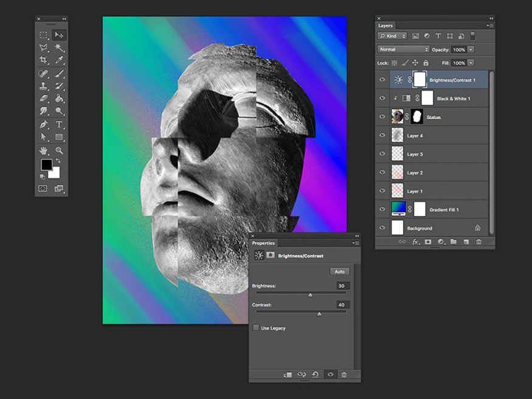Viewport: 532px width, 399px height.
Task: Select the Healing Brush tool
Action: [43, 74]
